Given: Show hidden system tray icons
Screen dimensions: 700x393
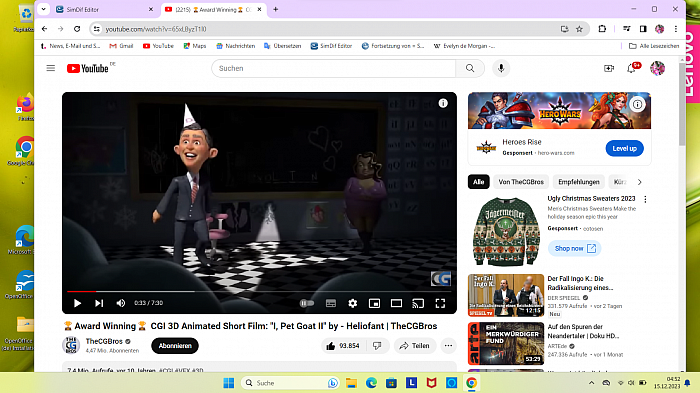Looking at the screenshot, I should point(592,383).
